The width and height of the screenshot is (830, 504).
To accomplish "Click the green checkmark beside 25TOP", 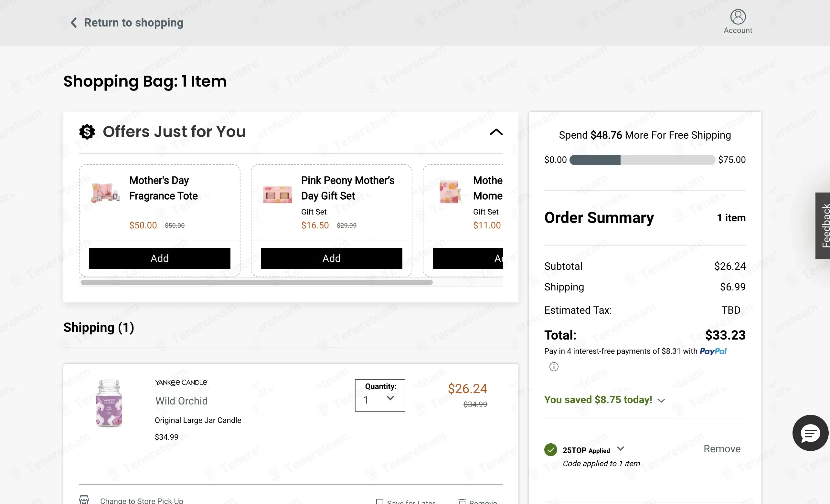I will coord(550,449).
